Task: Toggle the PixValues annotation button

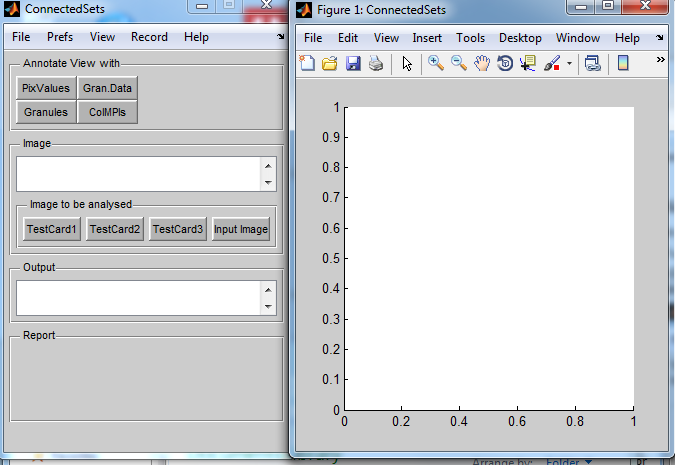Action: [x=46, y=88]
